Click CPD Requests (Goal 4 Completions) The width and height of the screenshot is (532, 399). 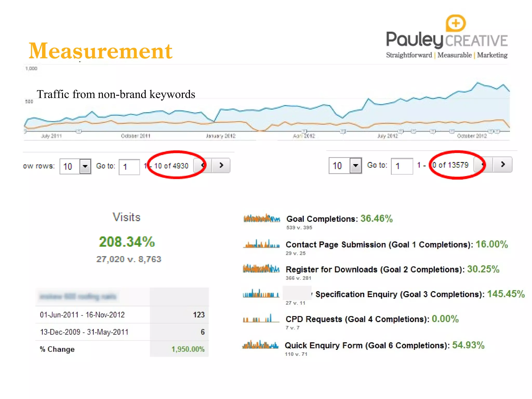coord(357,319)
